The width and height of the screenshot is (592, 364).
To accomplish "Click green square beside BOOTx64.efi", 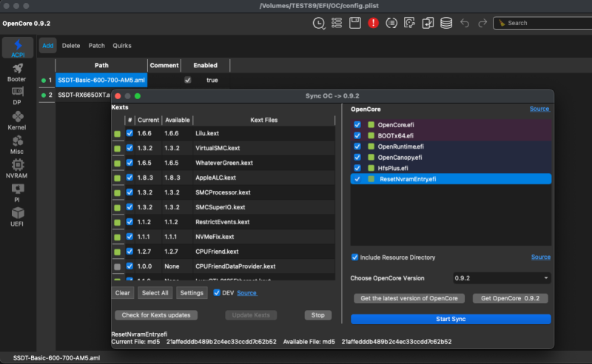I will 371,135.
